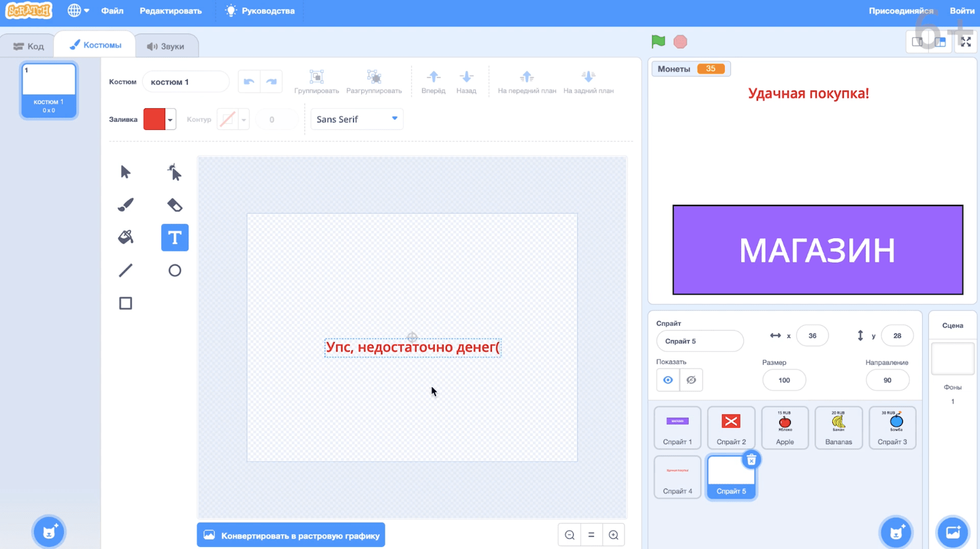Viewport: 980px width, 549px height.
Task: Open the Sans Serif font dropdown
Action: (357, 119)
